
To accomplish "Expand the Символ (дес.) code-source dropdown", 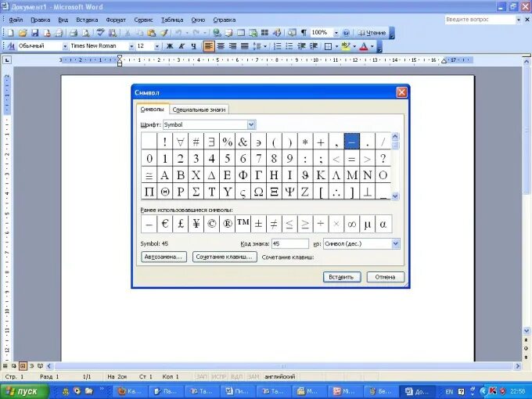I will point(396,243).
